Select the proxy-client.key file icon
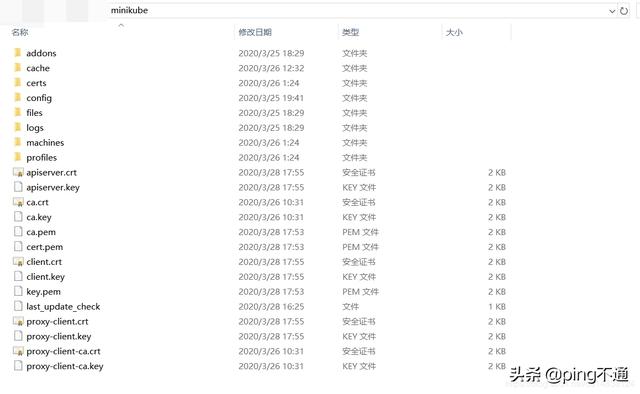 coord(18,336)
